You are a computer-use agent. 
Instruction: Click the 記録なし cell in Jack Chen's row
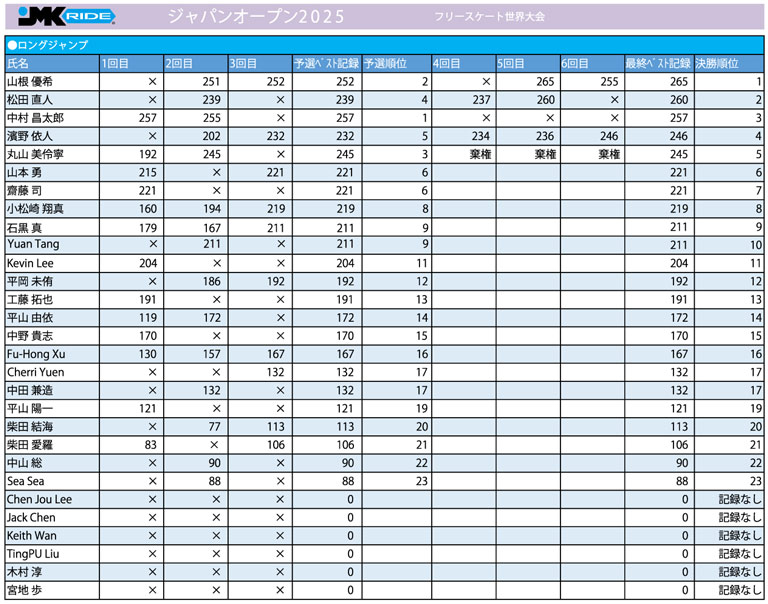740,517
